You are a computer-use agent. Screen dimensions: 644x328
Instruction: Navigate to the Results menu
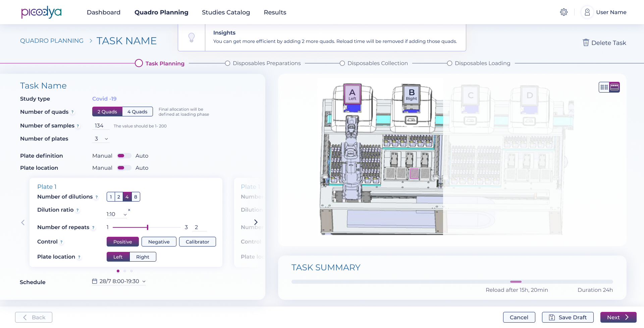pyautogui.click(x=275, y=12)
